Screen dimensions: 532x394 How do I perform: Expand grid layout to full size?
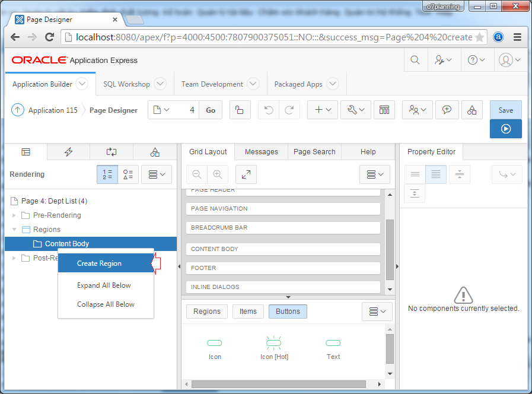(246, 174)
